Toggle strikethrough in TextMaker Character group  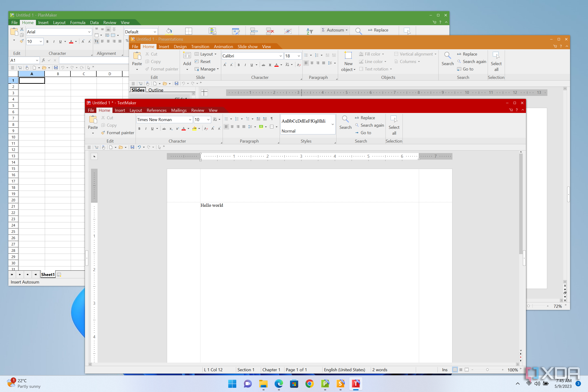click(164, 129)
